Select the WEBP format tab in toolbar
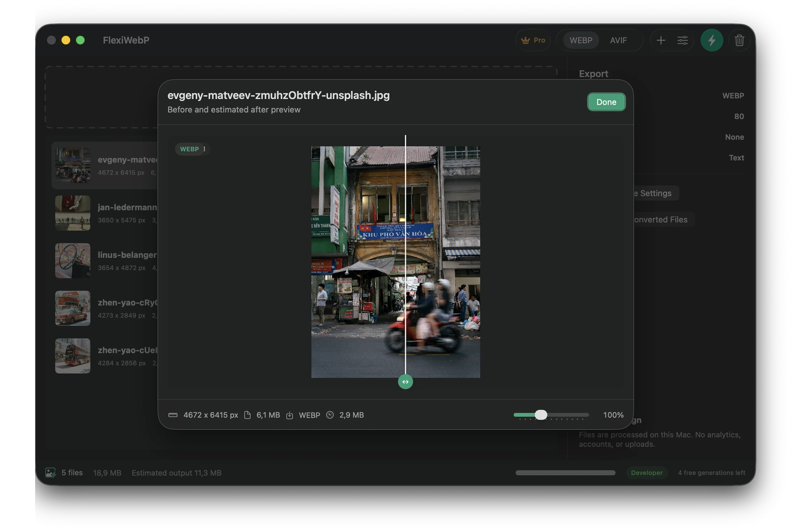 click(x=581, y=40)
